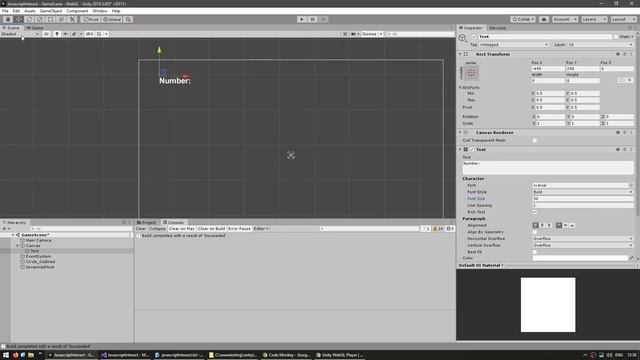Open Rect Transform preset icon
This screenshot has height=360, width=640.
(625, 54)
